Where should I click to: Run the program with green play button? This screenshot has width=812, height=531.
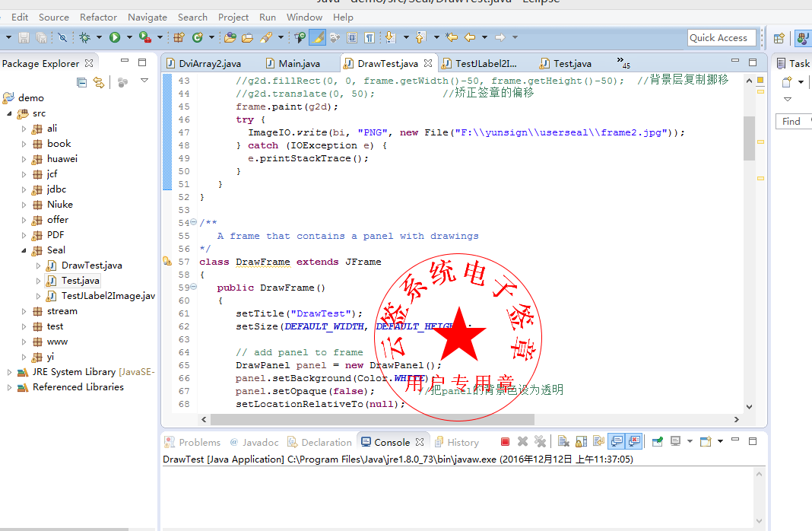[x=115, y=37]
